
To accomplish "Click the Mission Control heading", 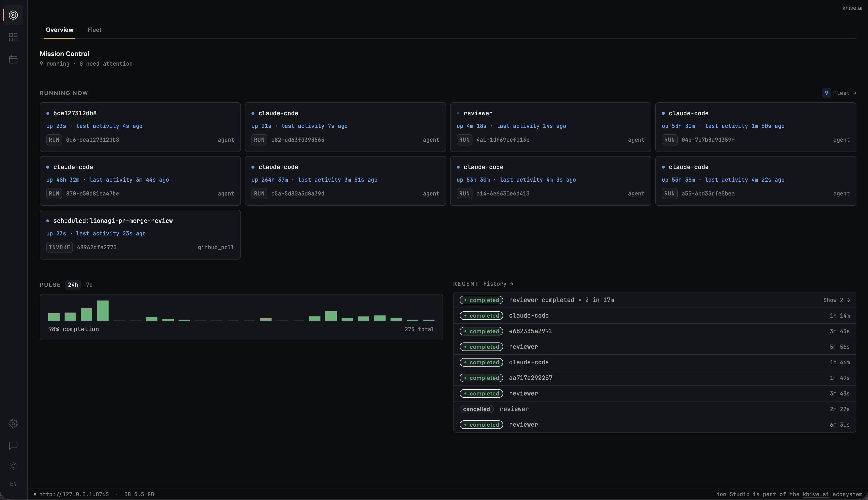I will pos(65,54).
